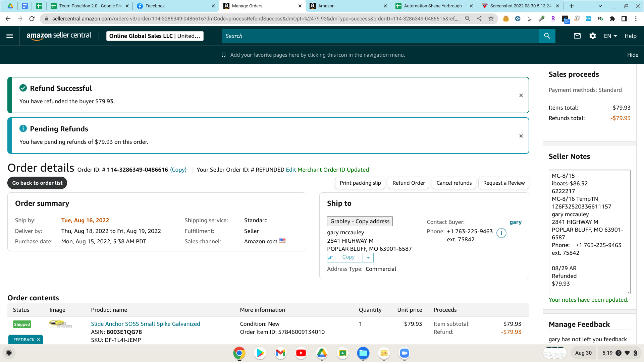Image resolution: width=644 pixels, height=362 pixels.
Task: Click the Cancel refunds button
Action: point(454,183)
